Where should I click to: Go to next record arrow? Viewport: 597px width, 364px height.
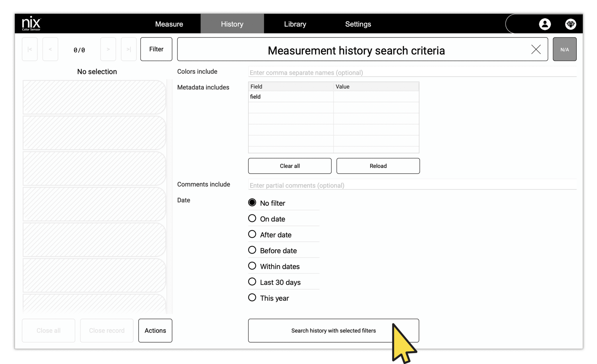click(x=108, y=49)
